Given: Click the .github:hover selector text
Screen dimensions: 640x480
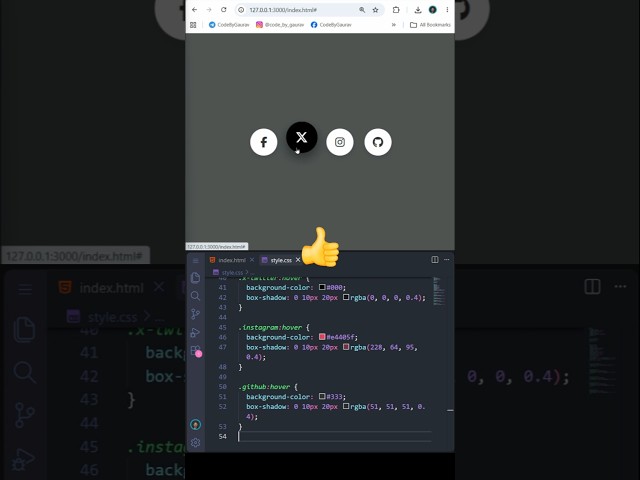Looking at the screenshot, I should point(264,387).
